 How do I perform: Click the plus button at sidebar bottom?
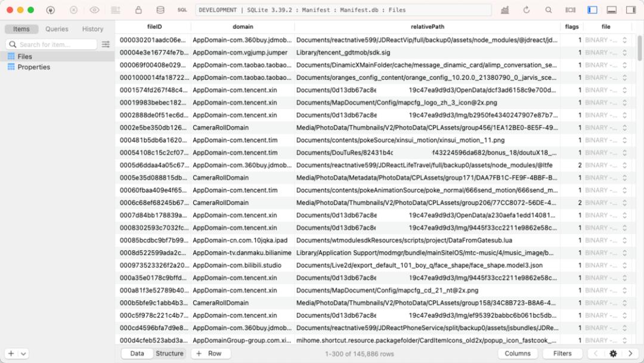pos(11,353)
